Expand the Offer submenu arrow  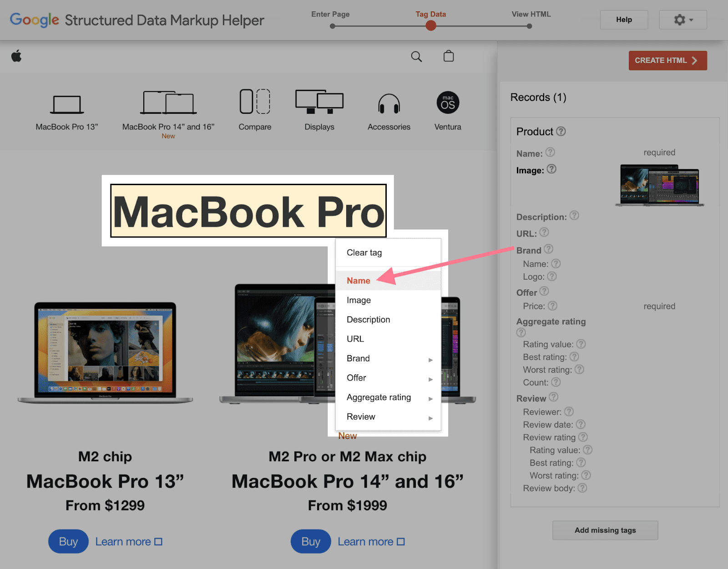(x=430, y=379)
